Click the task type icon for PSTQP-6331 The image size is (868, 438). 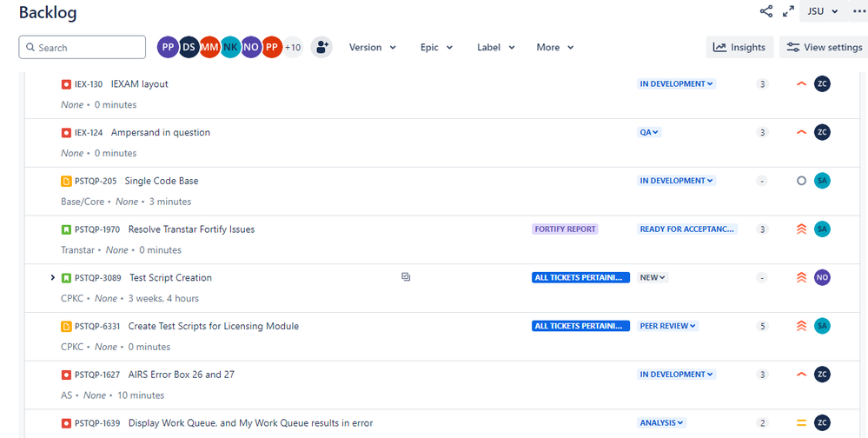66,326
